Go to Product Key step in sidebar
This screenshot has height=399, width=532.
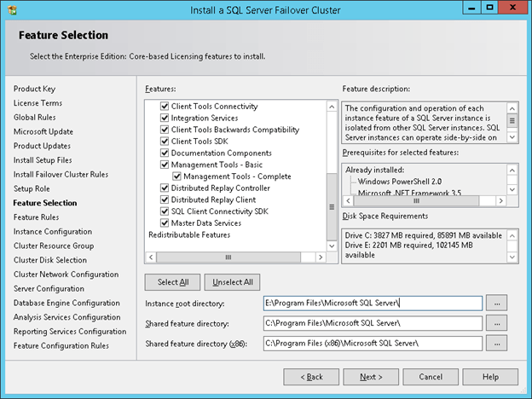(x=34, y=89)
